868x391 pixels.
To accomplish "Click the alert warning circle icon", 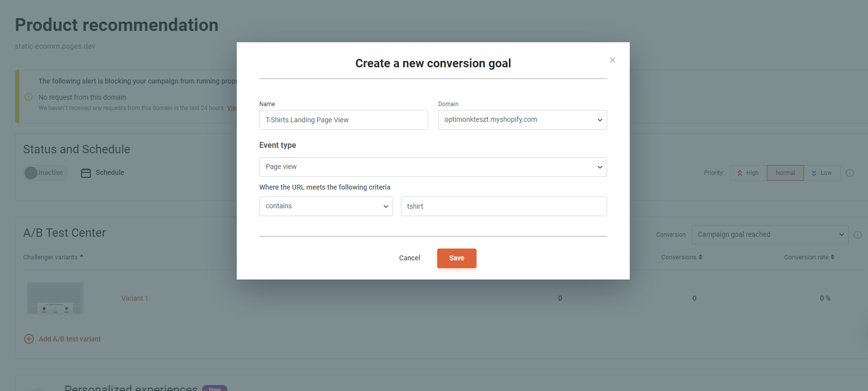I will pos(28,97).
